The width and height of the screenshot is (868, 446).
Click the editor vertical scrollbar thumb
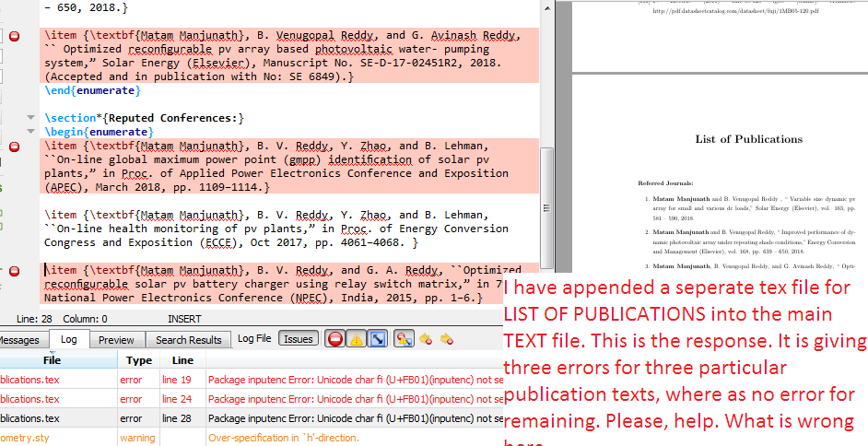coord(547,208)
